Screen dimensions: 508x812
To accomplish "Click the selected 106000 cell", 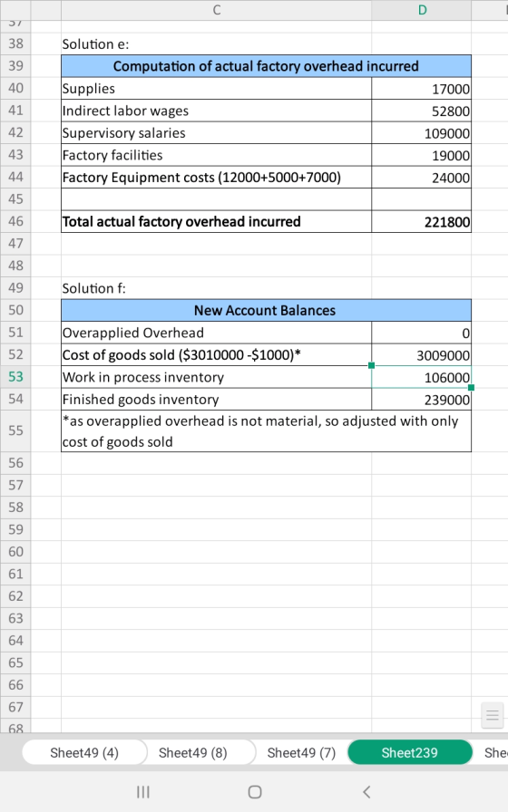I will (422, 377).
